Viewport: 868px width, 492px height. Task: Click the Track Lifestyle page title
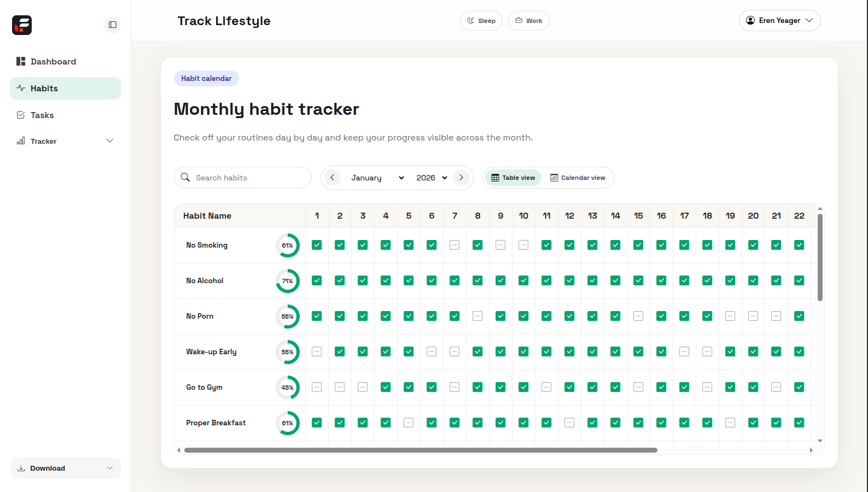point(224,21)
